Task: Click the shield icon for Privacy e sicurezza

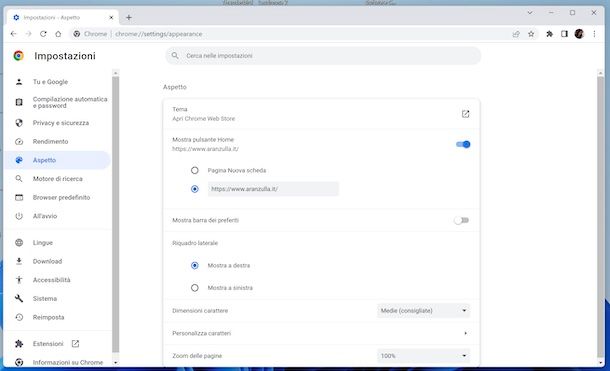Action: coord(19,123)
